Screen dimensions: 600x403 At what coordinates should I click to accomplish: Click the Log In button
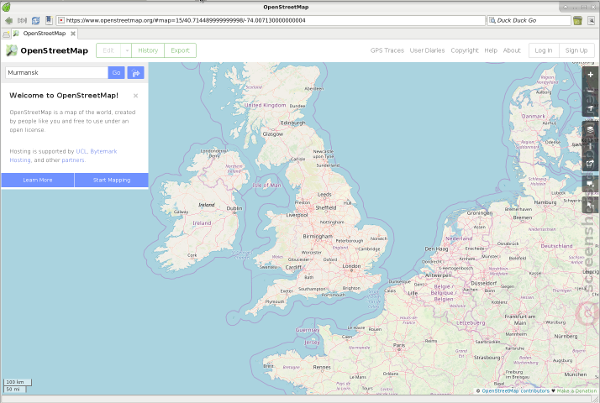pyautogui.click(x=543, y=51)
